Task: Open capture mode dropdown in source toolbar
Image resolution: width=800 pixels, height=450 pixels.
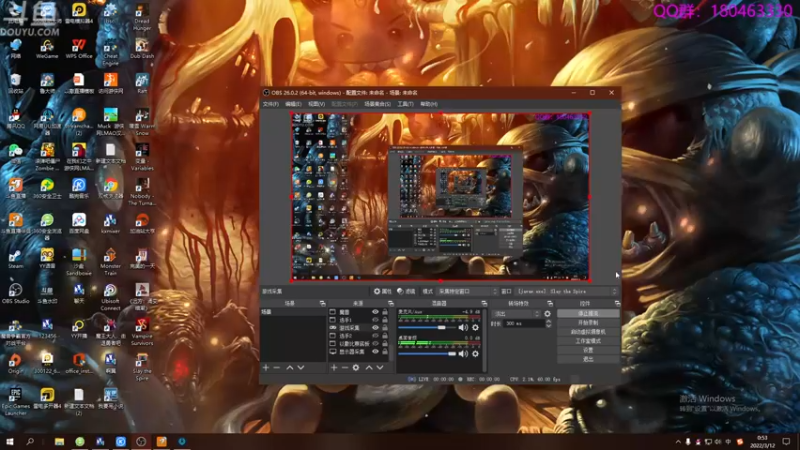Action: 467,291
